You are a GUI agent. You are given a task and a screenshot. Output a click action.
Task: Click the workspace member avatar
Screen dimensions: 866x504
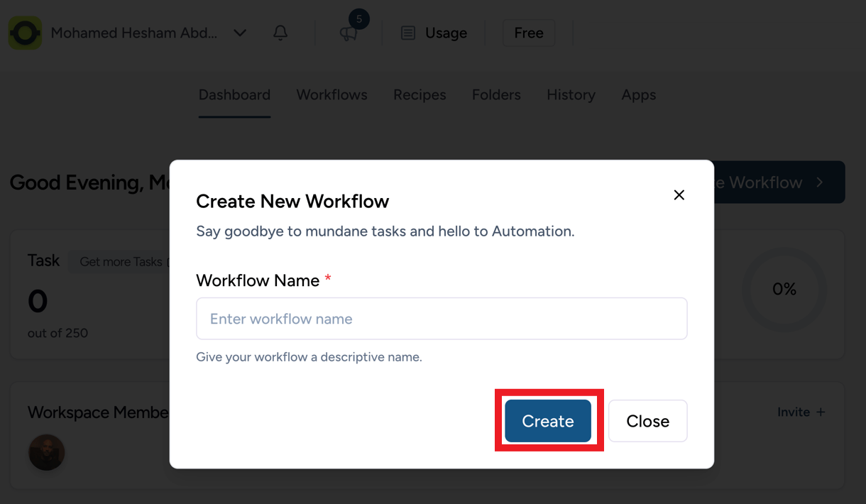(x=47, y=452)
